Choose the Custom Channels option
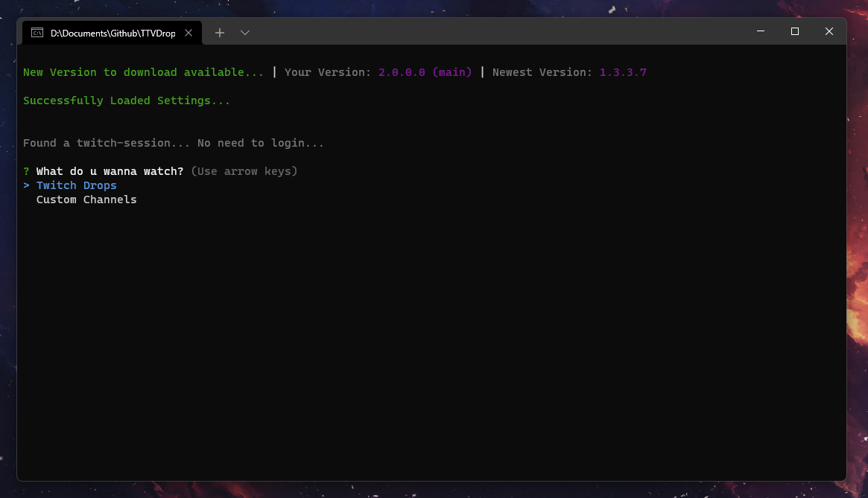The image size is (868, 498). tap(86, 199)
